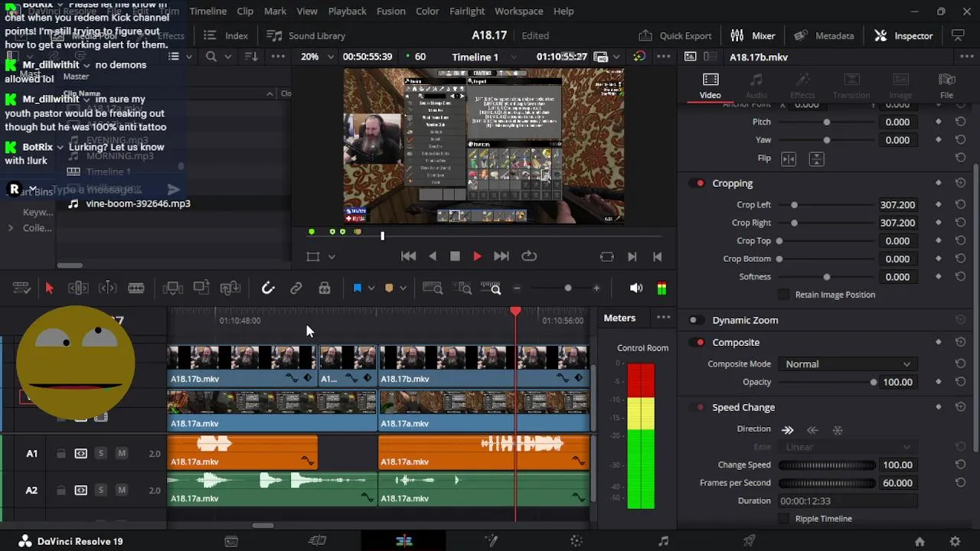Check Retain Image Position checkbox
The height and width of the screenshot is (551, 980).
[x=783, y=295]
